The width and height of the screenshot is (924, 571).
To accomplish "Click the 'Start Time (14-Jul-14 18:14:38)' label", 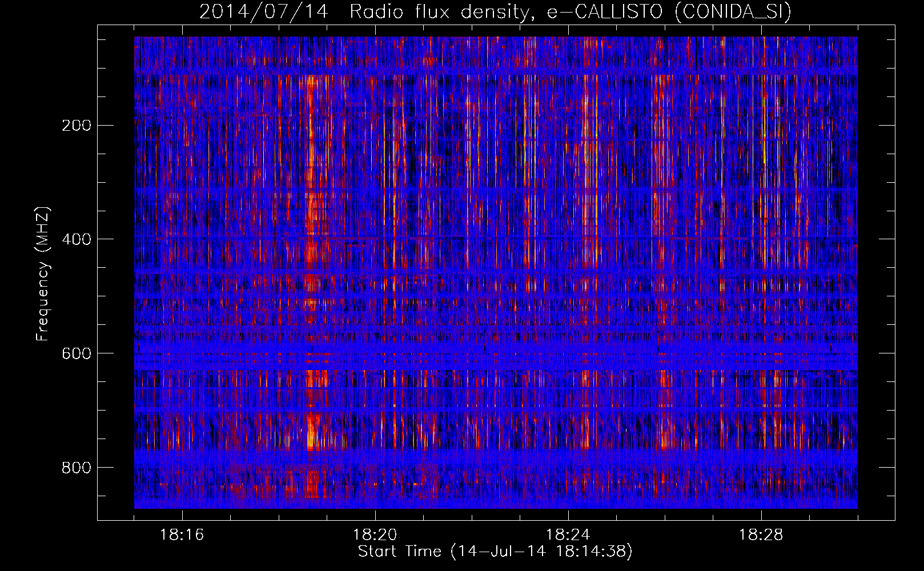I will [495, 552].
